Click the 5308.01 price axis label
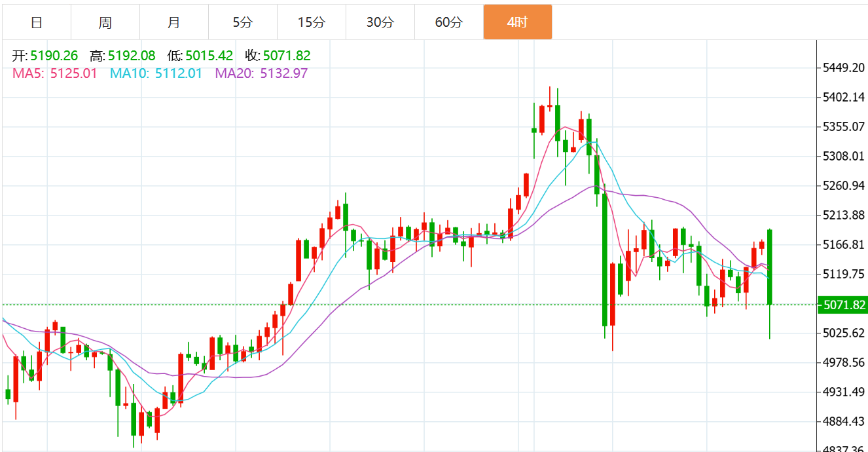Screen dimensions: 868x452 click(844, 156)
